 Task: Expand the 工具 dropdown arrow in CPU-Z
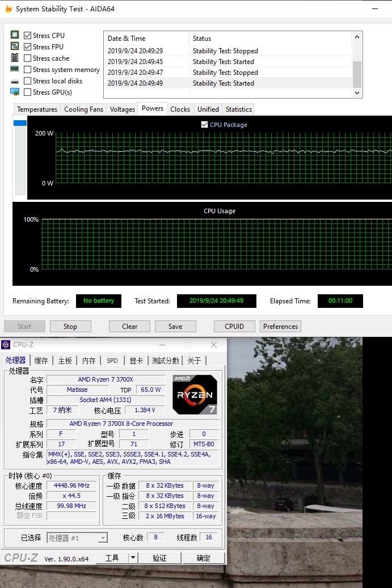[133, 558]
